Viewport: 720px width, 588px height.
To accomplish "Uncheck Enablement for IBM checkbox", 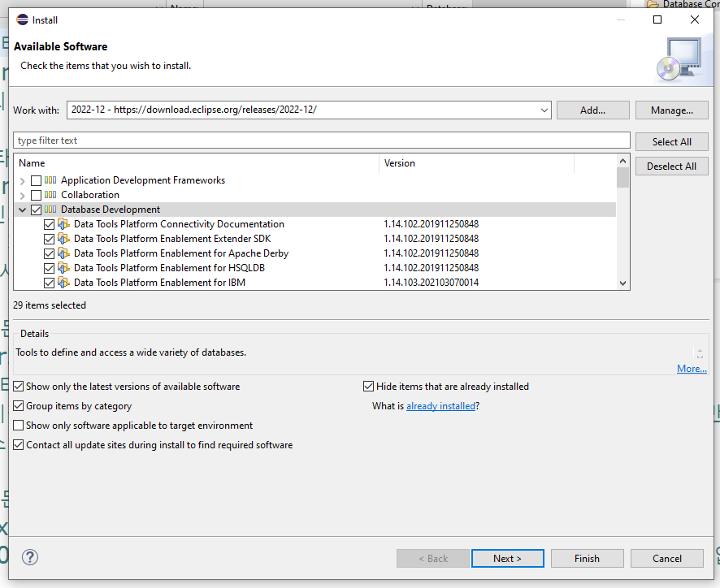I will point(49,283).
